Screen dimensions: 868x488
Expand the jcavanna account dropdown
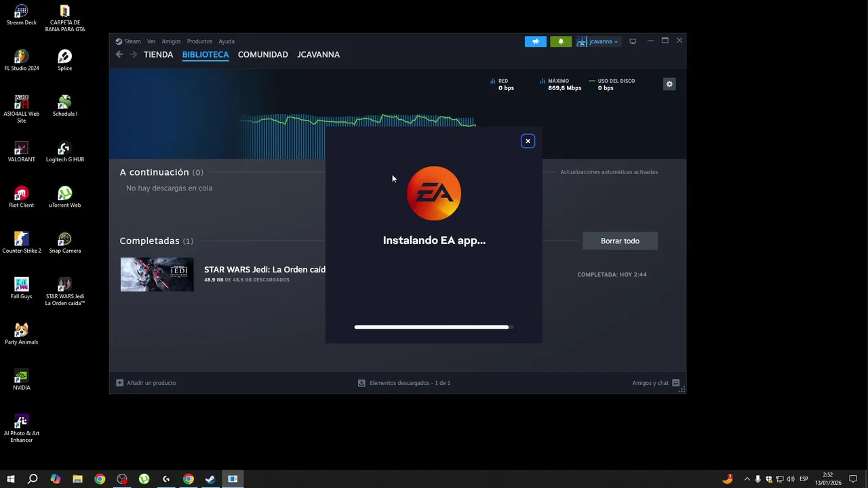598,41
